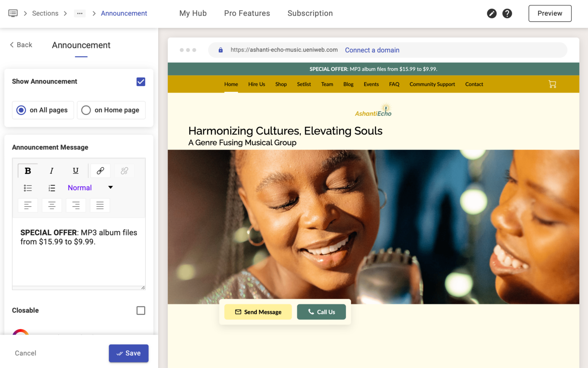Apply italic formatting in the announcement editor
Viewport: 588px width, 368px height.
click(52, 170)
